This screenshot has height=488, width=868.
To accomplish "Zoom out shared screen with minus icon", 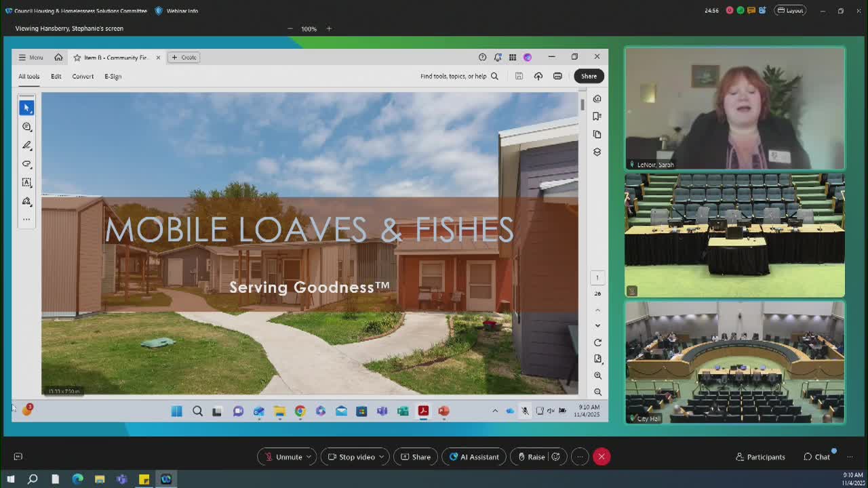I will click(290, 28).
